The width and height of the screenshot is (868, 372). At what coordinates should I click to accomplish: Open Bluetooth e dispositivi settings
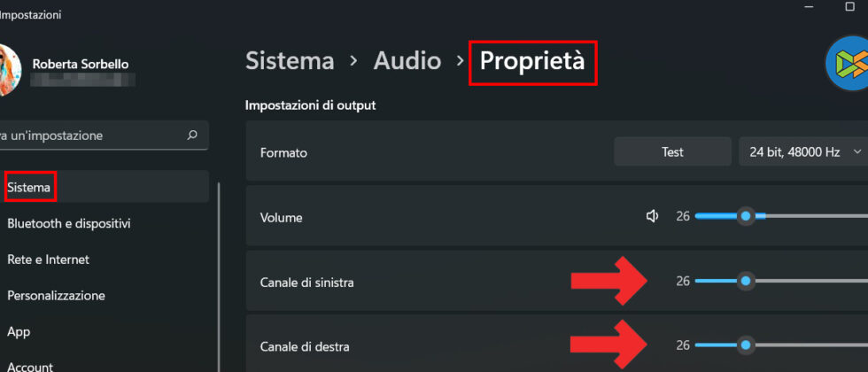pos(69,223)
